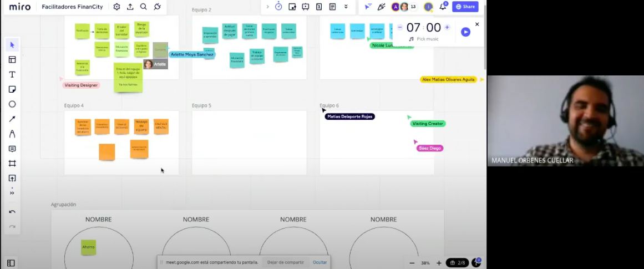
Task: Toggle collaborators' cursors visibility icon
Action: [x=368, y=7]
